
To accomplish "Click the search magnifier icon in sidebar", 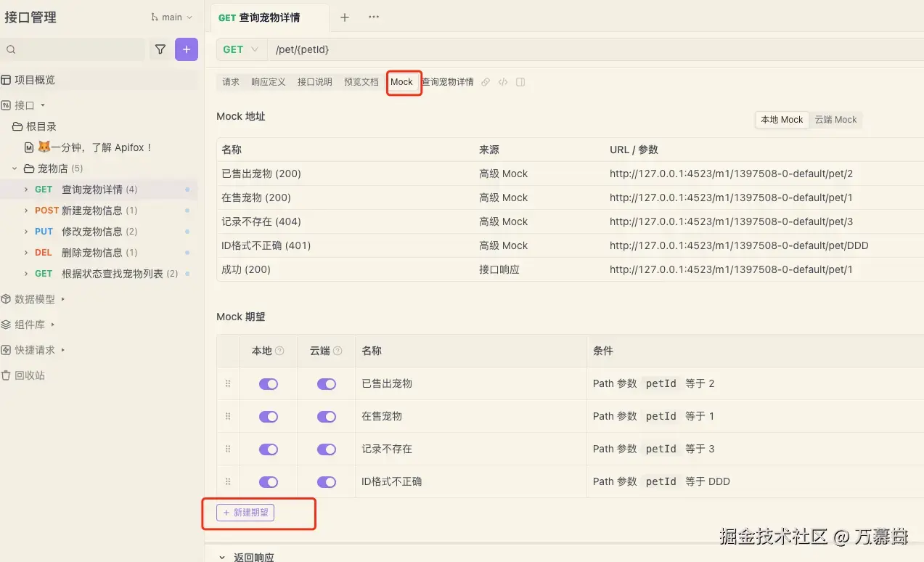I will [11, 49].
